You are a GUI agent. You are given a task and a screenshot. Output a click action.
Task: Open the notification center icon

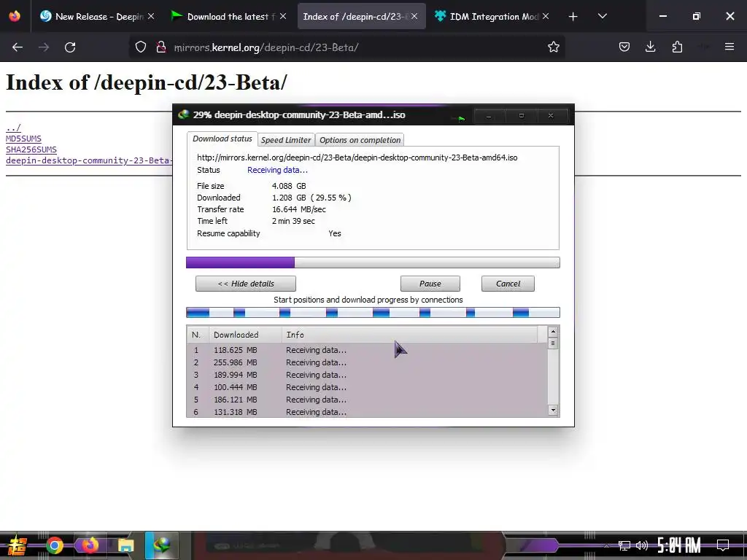pyautogui.click(x=723, y=545)
